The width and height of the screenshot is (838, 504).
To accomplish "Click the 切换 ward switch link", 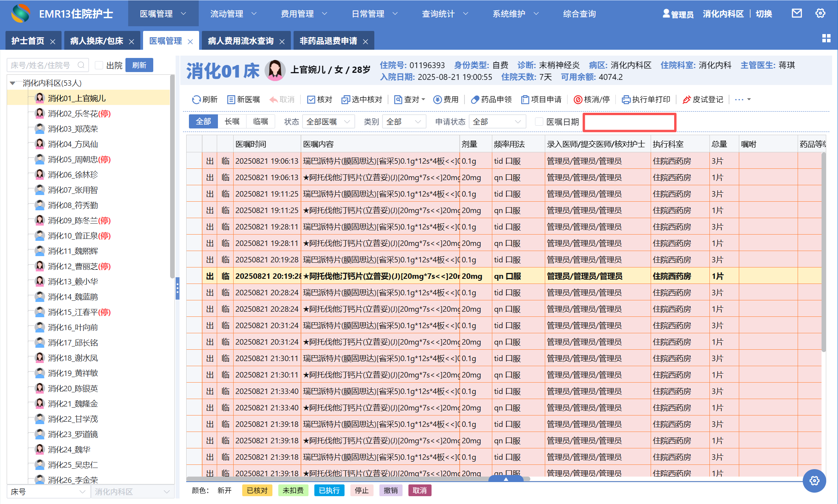I will point(764,14).
